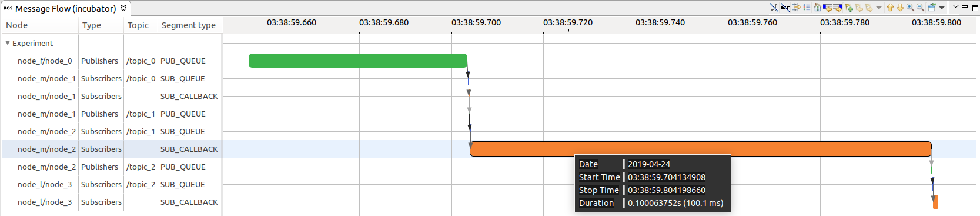Open the new view dropdown arrow

click(x=942, y=8)
